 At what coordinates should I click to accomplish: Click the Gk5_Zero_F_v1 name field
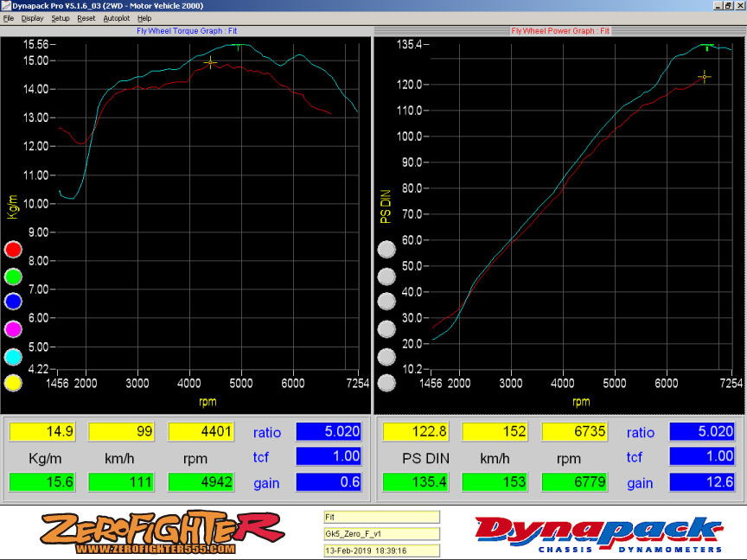tap(381, 534)
